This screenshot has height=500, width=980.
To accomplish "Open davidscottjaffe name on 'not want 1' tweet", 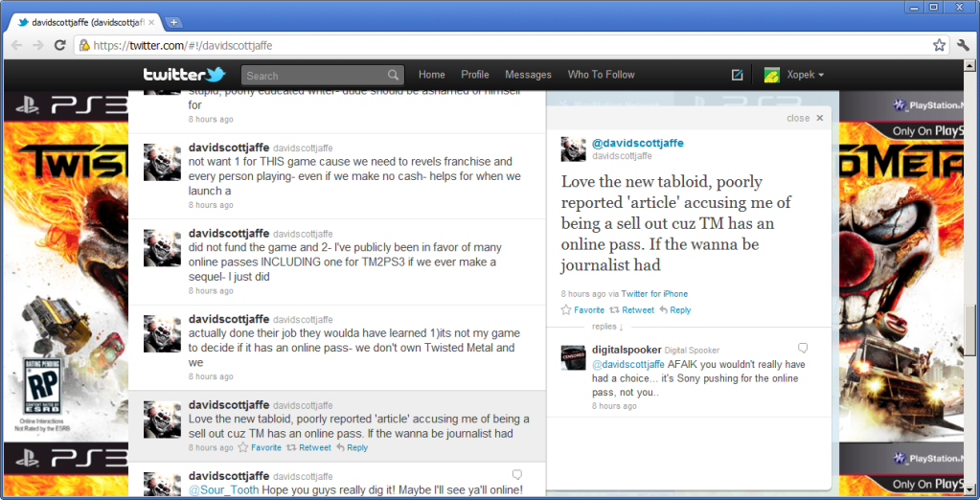I will pos(229,148).
